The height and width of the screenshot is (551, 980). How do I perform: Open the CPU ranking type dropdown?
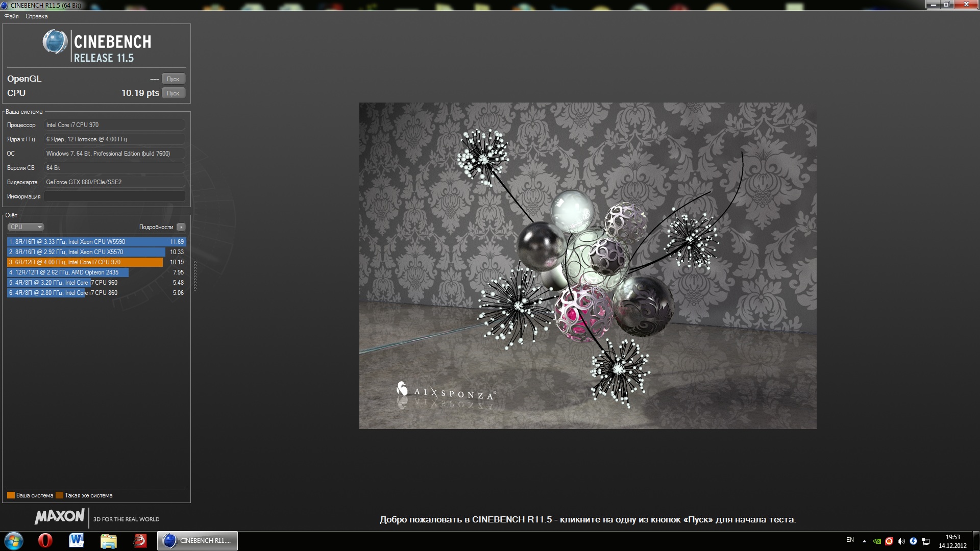pyautogui.click(x=26, y=227)
